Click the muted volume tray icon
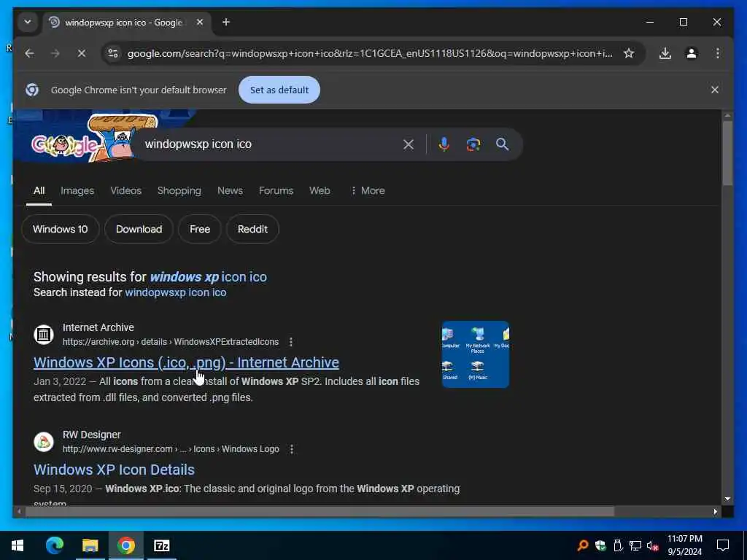 tap(652, 545)
